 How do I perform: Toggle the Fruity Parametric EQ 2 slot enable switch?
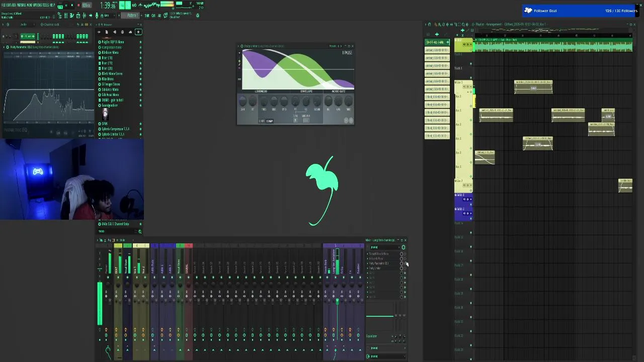click(x=401, y=263)
